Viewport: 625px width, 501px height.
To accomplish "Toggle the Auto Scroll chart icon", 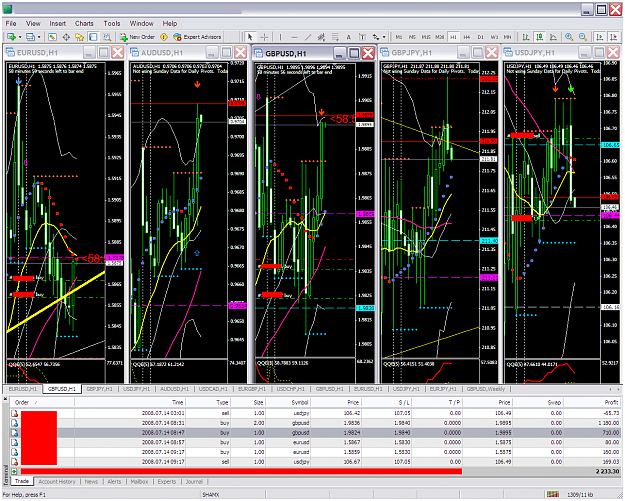I will click(x=599, y=37).
